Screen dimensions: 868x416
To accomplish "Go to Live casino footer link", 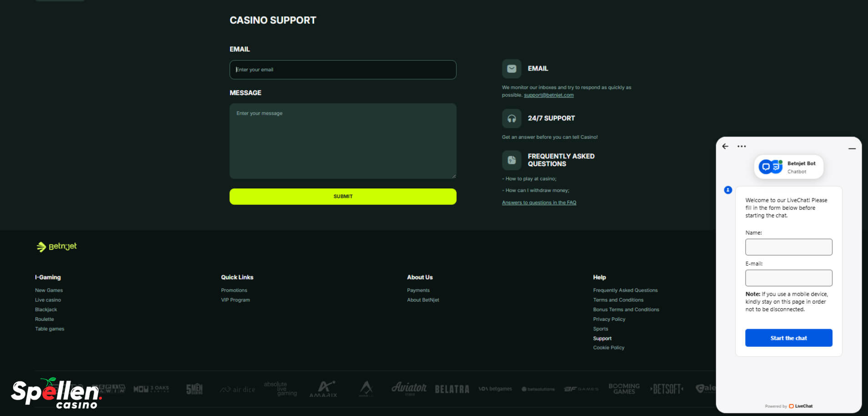I will tap(48, 300).
